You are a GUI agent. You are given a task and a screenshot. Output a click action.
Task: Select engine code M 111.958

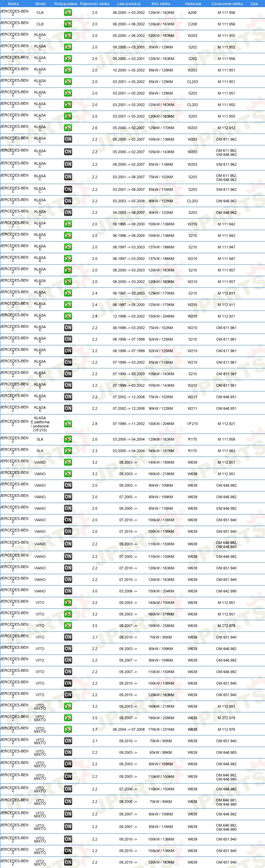(x=226, y=439)
